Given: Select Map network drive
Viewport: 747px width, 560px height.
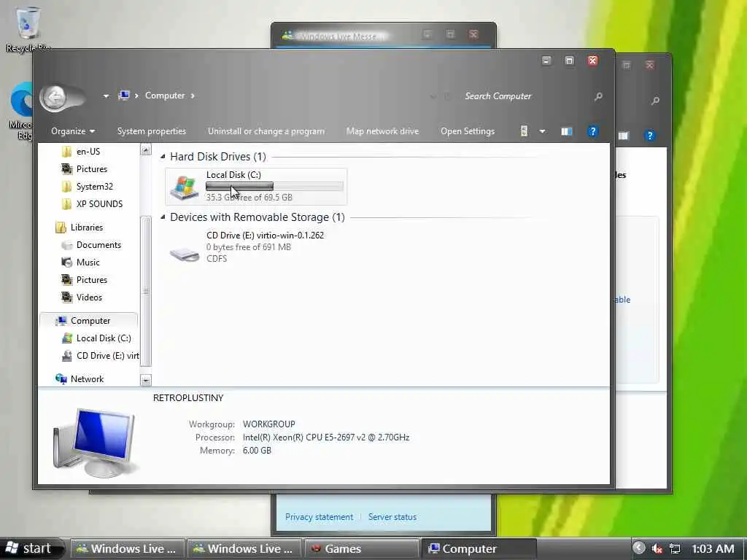Looking at the screenshot, I should (x=382, y=131).
